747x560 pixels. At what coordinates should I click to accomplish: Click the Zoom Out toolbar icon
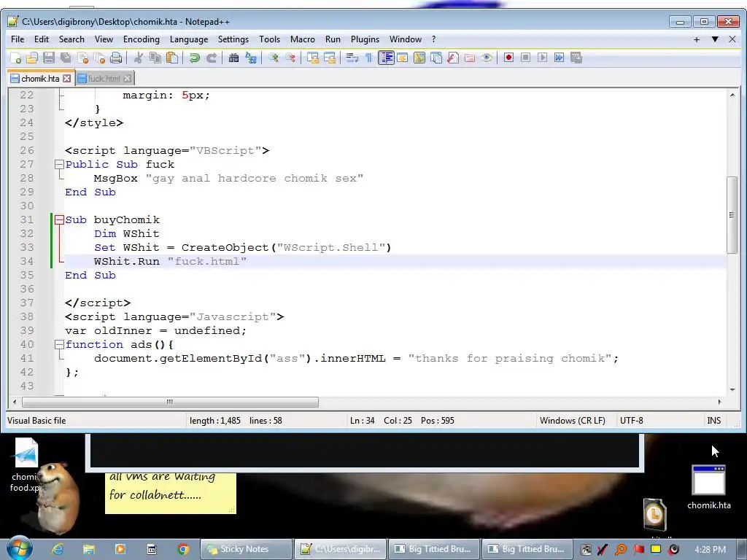pyautogui.click(x=290, y=58)
